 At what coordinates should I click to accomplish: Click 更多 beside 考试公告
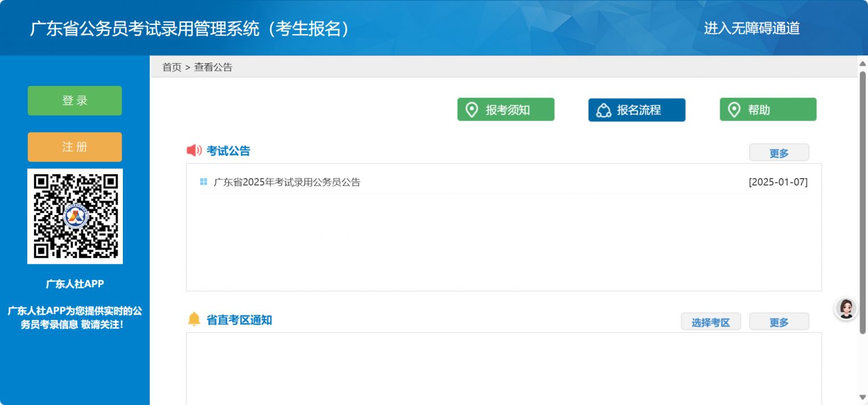point(779,153)
